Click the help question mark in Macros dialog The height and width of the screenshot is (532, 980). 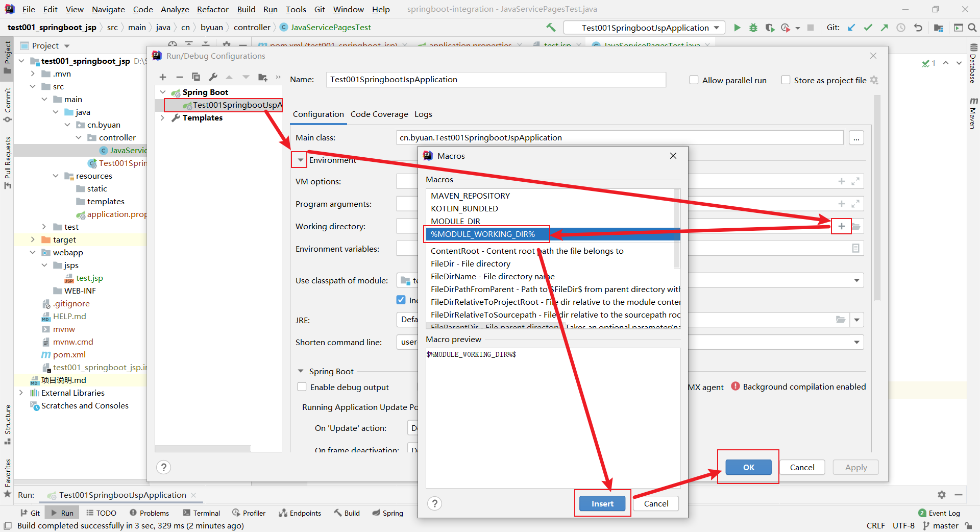coord(434,503)
